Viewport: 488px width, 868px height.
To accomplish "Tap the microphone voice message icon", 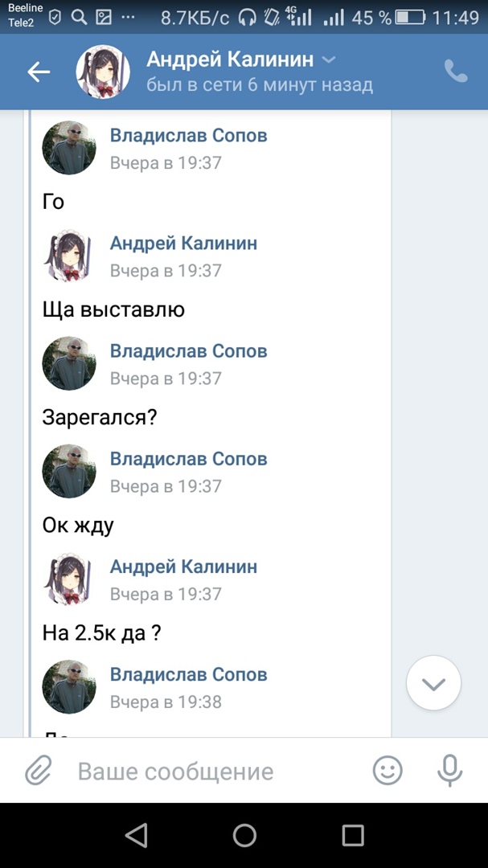I will pyautogui.click(x=449, y=772).
